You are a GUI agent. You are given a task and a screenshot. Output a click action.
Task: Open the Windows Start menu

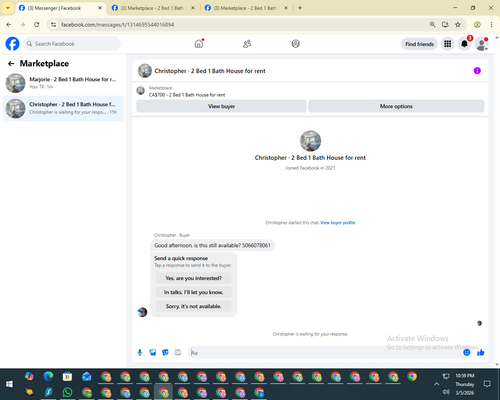[9, 384]
